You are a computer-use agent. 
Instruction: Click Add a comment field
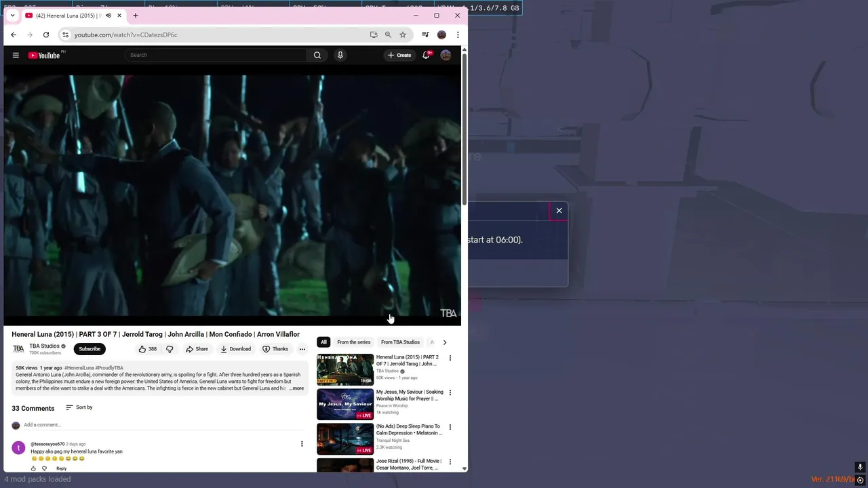point(163,425)
